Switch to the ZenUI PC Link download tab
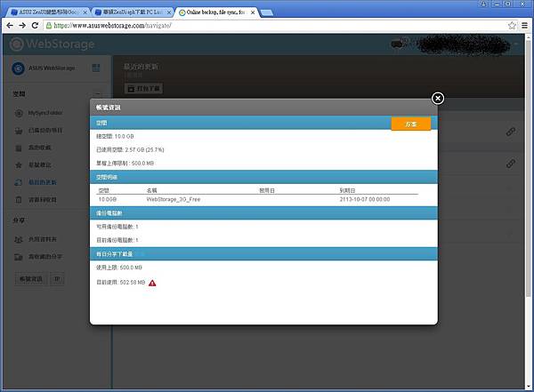Image resolution: width=534 pixels, height=392 pixels. click(x=132, y=12)
